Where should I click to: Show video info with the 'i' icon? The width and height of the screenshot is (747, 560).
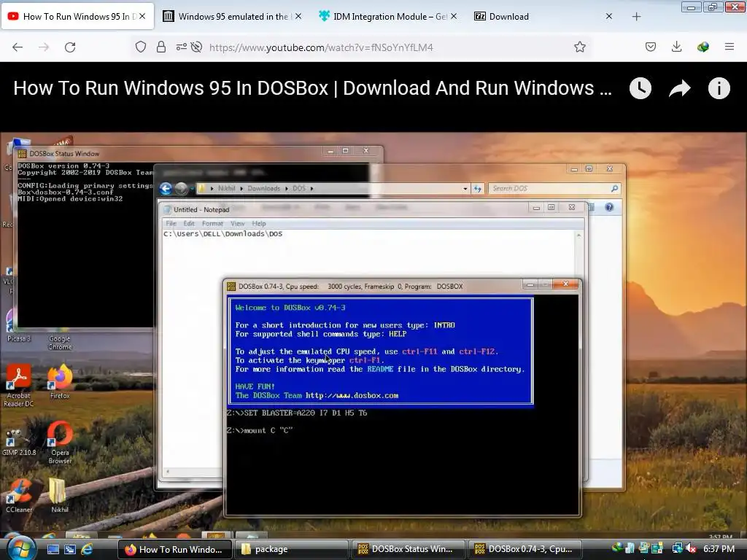(719, 88)
